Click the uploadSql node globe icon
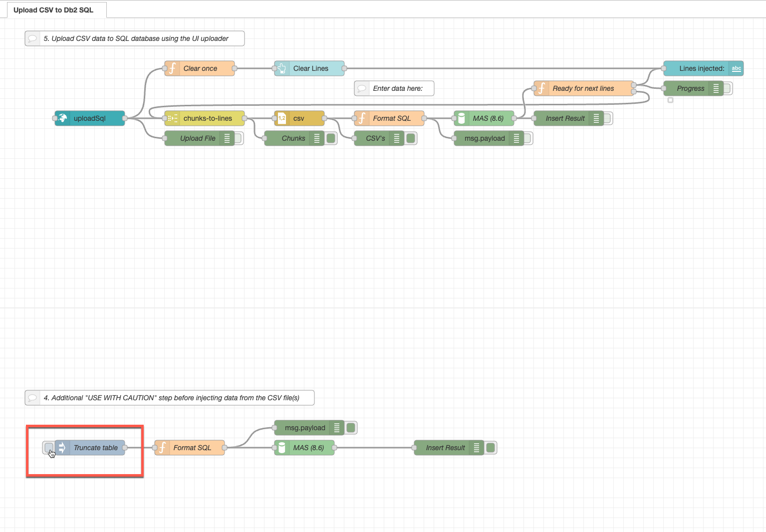 pyautogui.click(x=62, y=118)
